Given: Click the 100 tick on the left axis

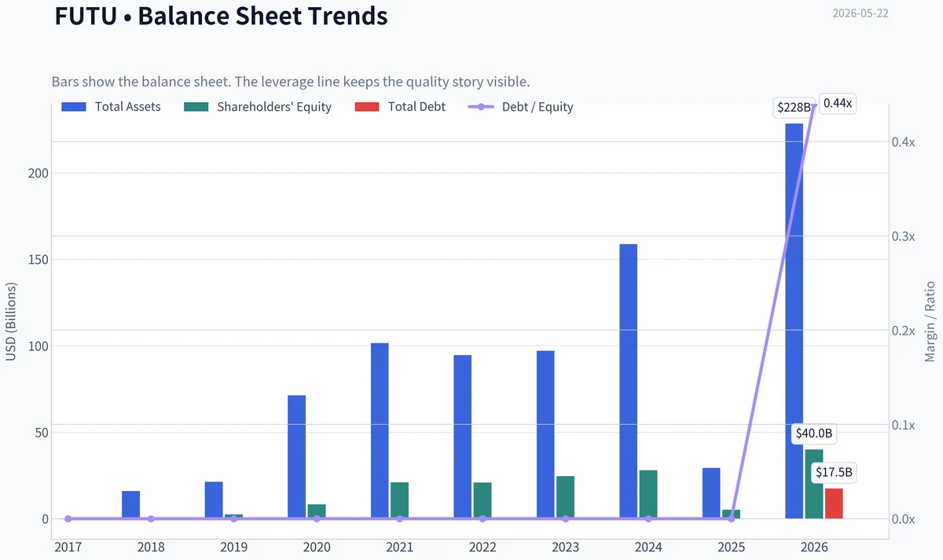Looking at the screenshot, I should pyautogui.click(x=36, y=346).
